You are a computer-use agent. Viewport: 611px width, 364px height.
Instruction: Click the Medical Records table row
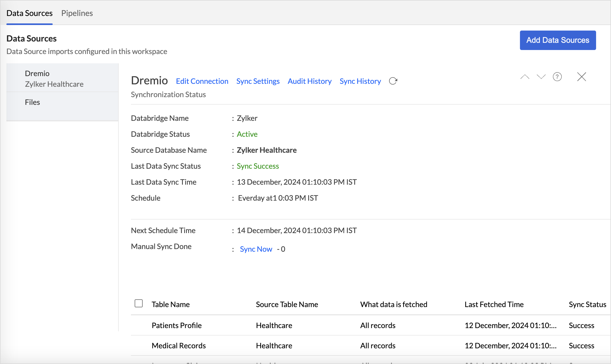coord(179,346)
